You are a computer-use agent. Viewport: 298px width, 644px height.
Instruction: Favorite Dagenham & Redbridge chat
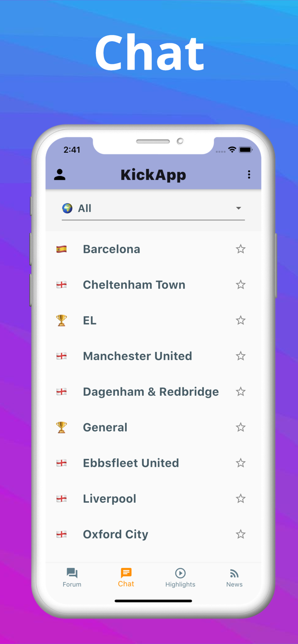pyautogui.click(x=240, y=392)
